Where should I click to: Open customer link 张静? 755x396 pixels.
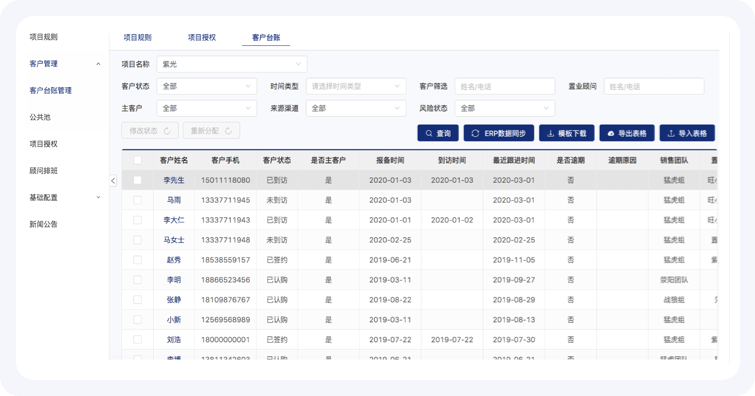(174, 300)
